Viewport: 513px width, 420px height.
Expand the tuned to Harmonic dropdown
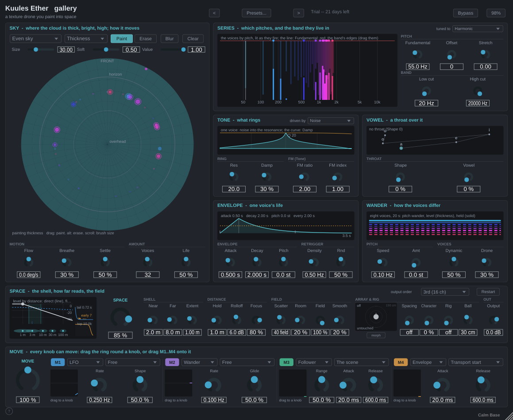coord(478,29)
